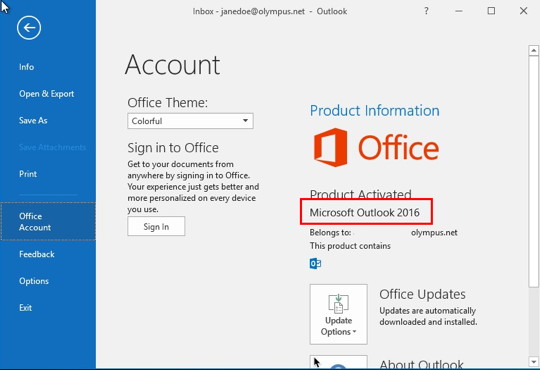Open the Info page
The width and height of the screenshot is (540, 370).
[x=27, y=67]
